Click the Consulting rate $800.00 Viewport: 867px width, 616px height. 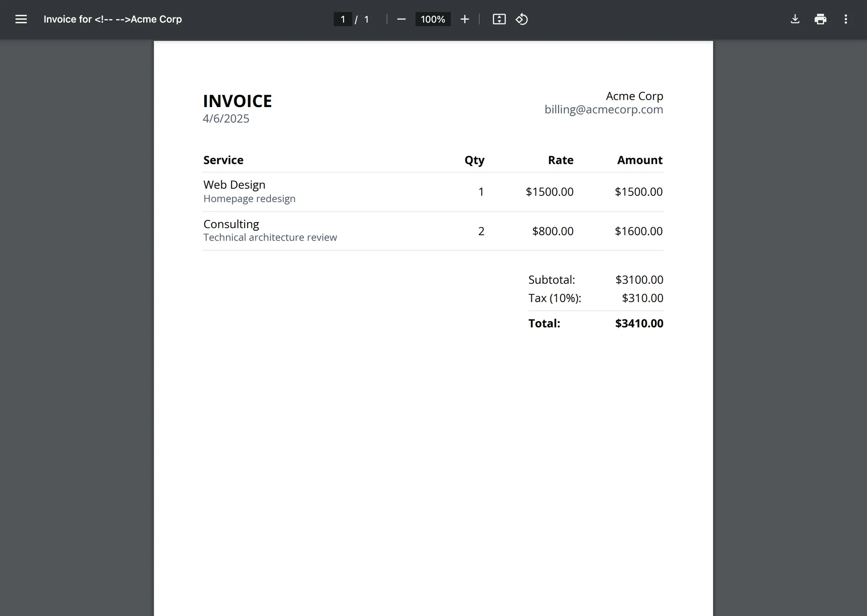tap(552, 231)
